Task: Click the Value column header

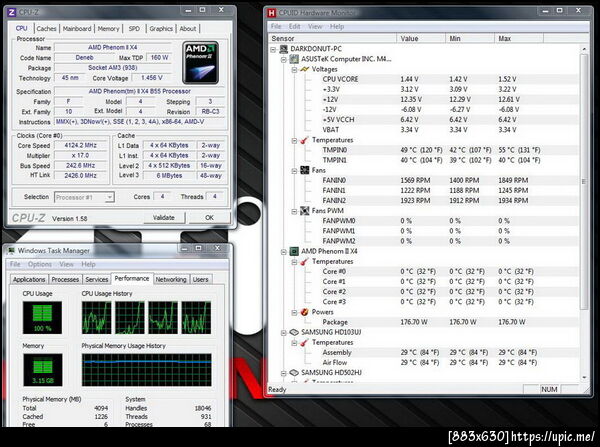Action: [421, 38]
